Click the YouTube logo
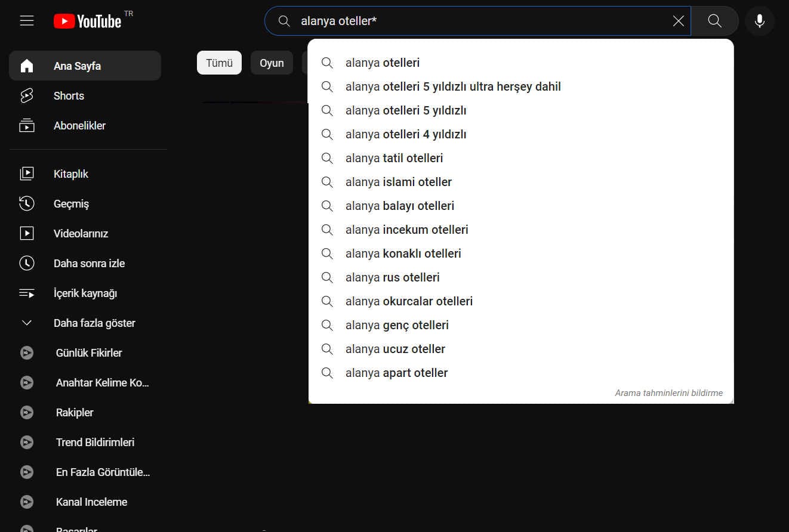The image size is (789, 532). click(x=88, y=21)
